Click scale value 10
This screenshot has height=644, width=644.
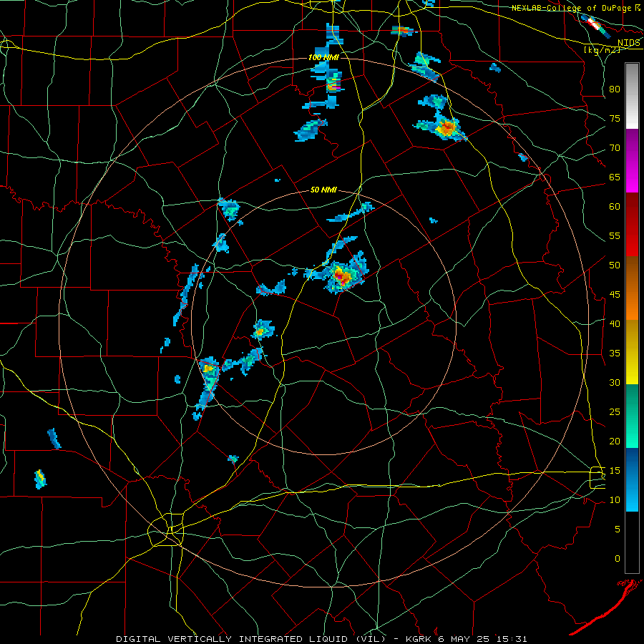click(615, 500)
